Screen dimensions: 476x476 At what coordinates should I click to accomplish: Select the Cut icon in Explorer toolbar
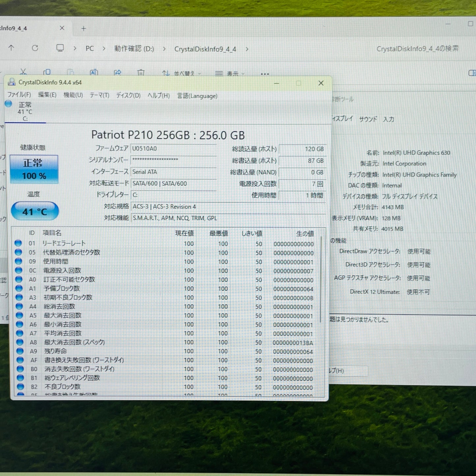coord(23,72)
